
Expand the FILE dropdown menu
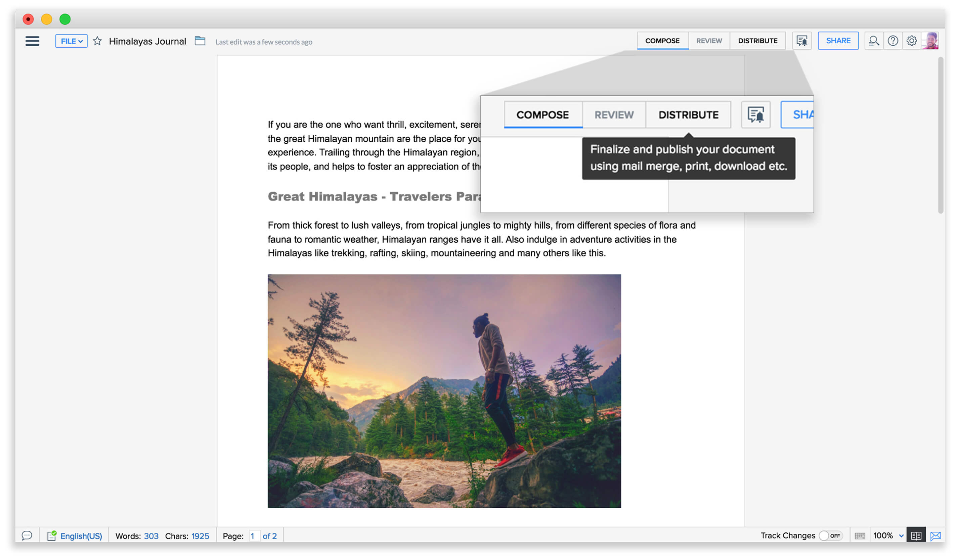click(71, 41)
